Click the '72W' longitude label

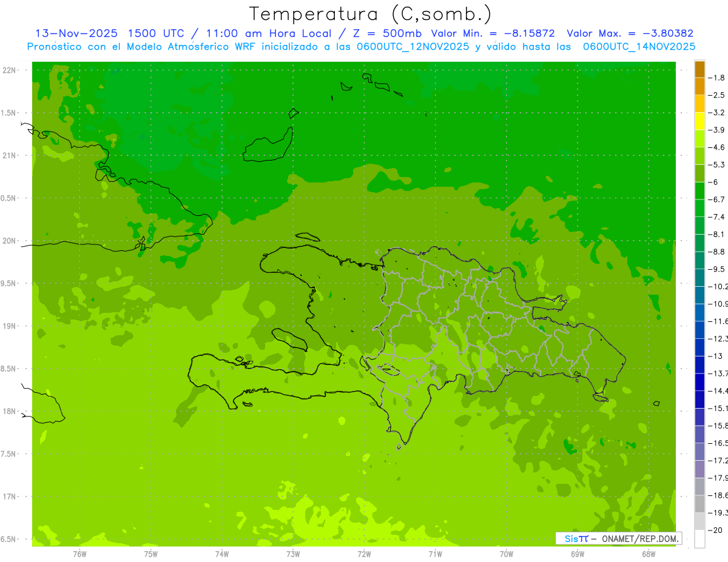tap(364, 554)
